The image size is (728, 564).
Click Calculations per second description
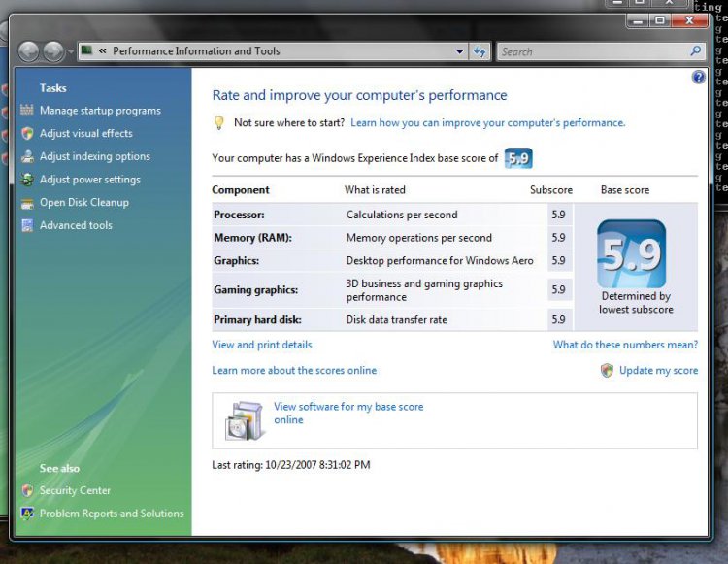(x=402, y=215)
